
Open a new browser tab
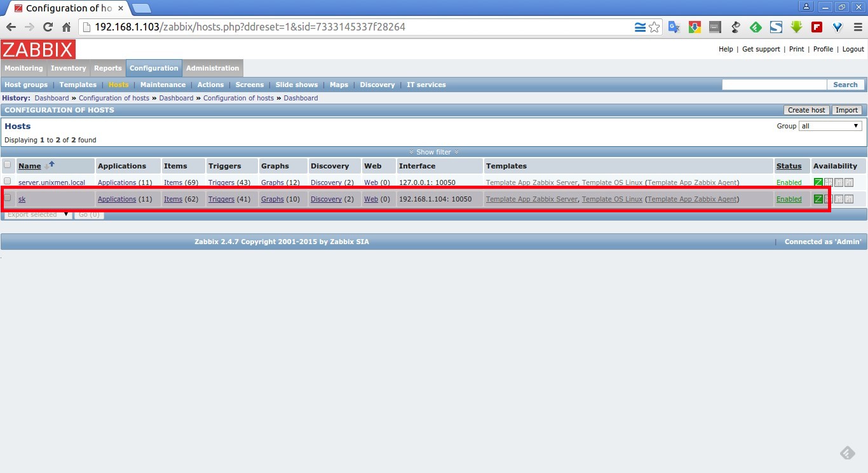pos(141,8)
